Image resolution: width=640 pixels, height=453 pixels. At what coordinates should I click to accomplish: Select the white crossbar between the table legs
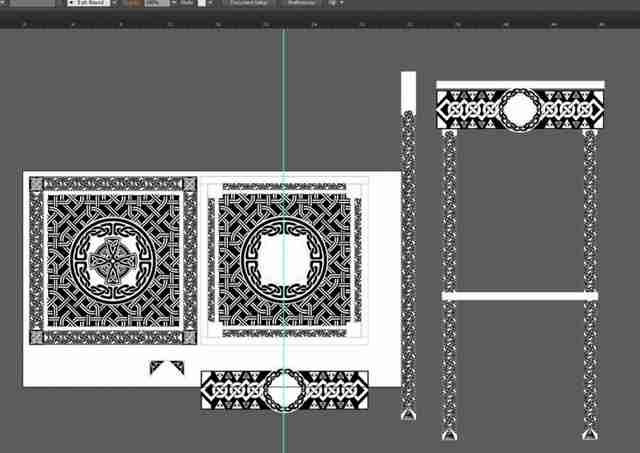tap(520, 296)
